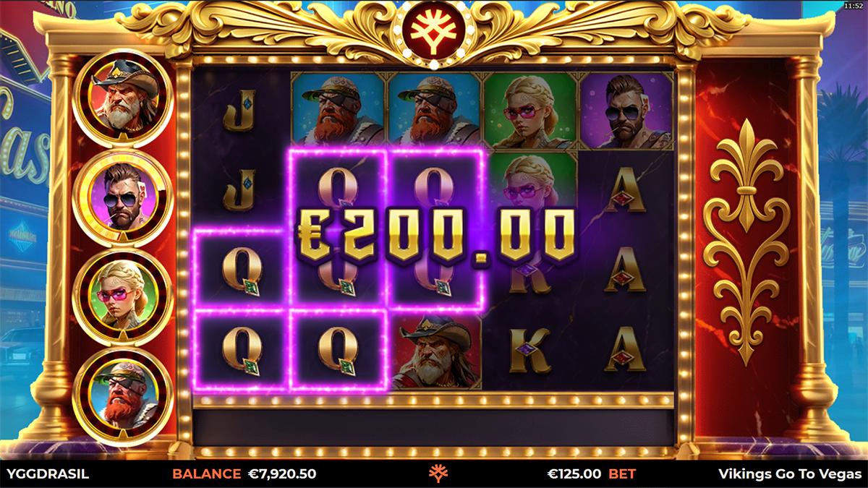Click the Vikings Go To Vegas title
868x488 pixels.
(791, 474)
